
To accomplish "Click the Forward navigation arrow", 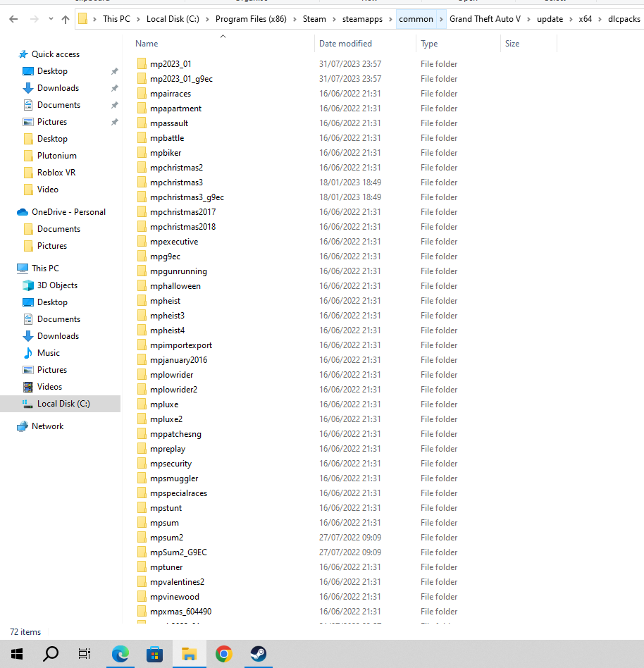I will 35,19.
